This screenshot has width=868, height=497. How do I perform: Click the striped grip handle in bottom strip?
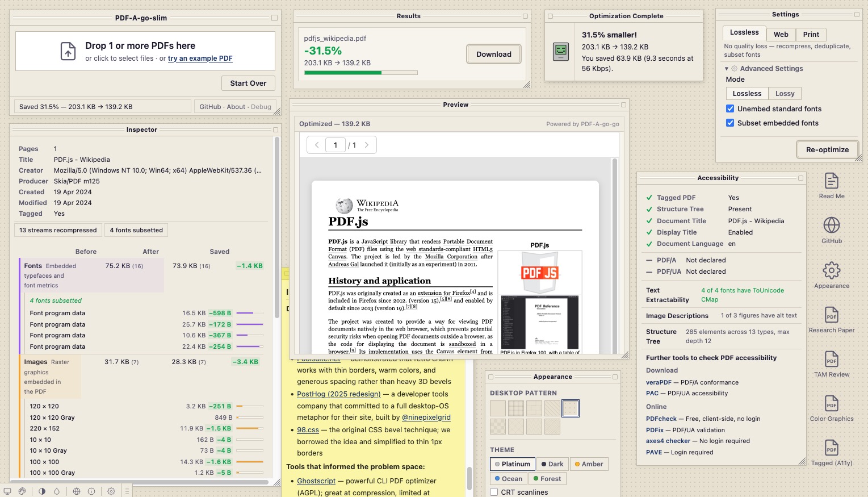127,491
